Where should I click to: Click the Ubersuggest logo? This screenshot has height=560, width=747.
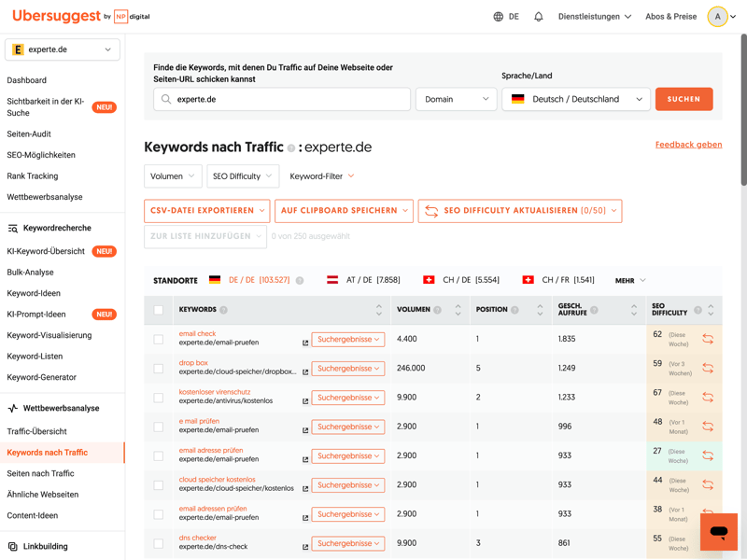[56, 16]
